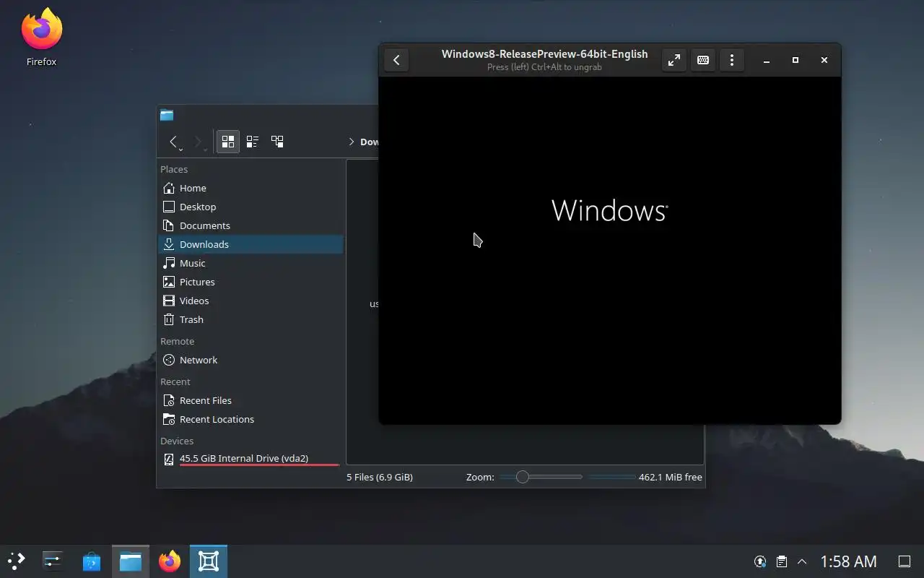This screenshot has width=924, height=578.
Task: Open Trash in the Places panel
Action: [x=250, y=319]
